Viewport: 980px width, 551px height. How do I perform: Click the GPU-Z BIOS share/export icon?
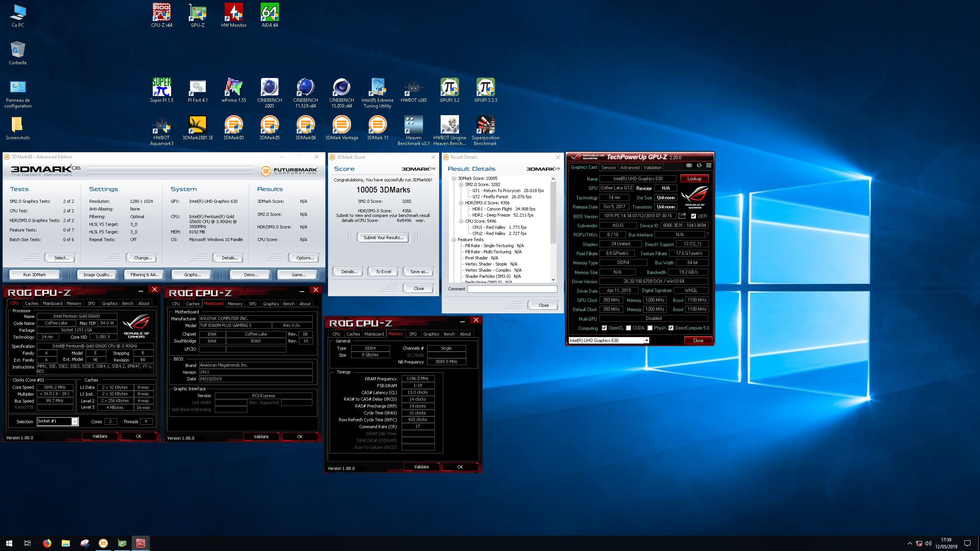point(682,216)
